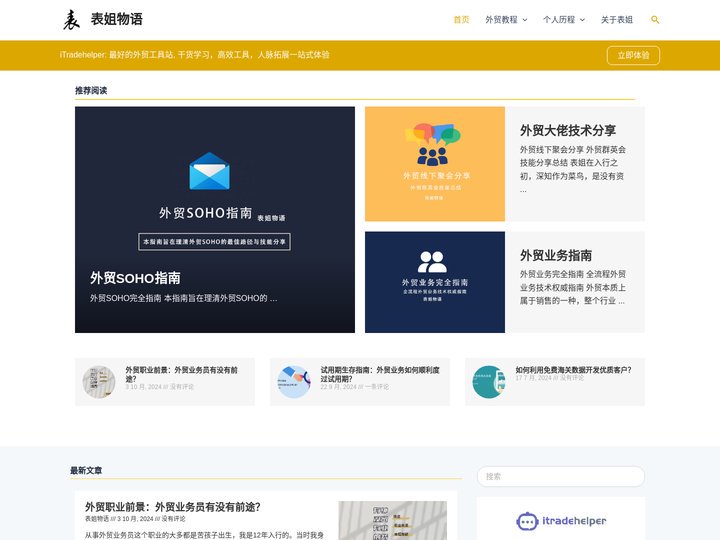Click the chat bubbles group icon on orange card
The width and height of the screenshot is (720, 540).
pos(433,144)
